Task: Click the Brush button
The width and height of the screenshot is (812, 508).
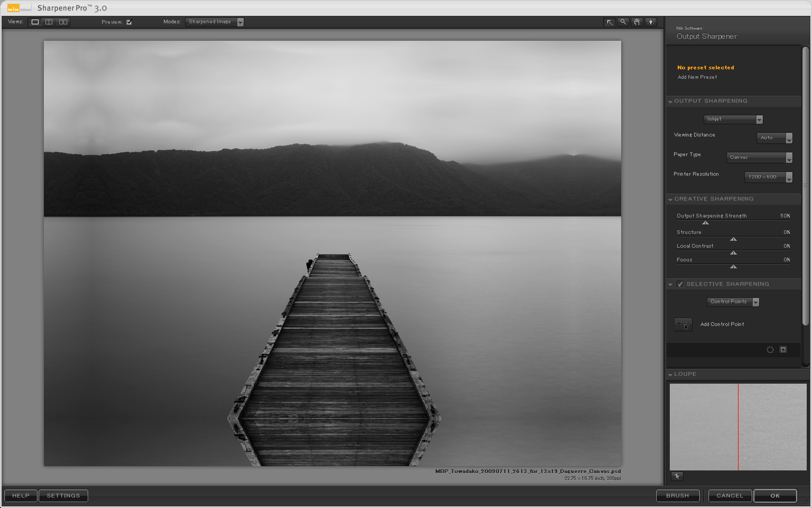Action: click(677, 496)
